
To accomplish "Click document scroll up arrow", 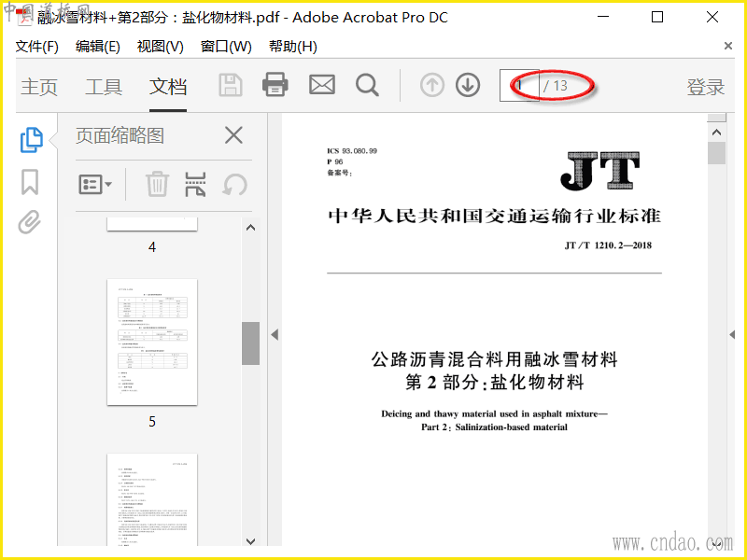I will (x=716, y=133).
